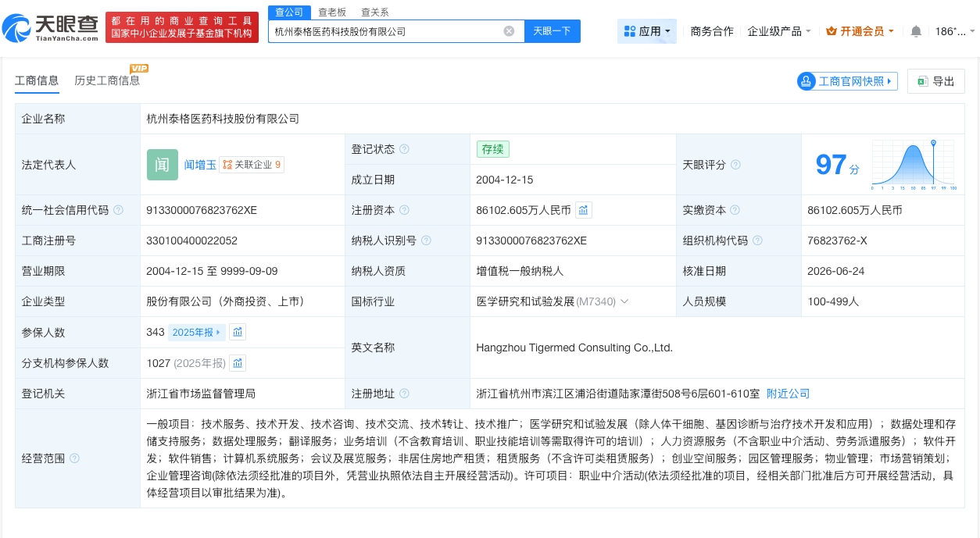The image size is (980, 538).
Task: Click the establishment date 2004-12-15
Action: tap(505, 180)
